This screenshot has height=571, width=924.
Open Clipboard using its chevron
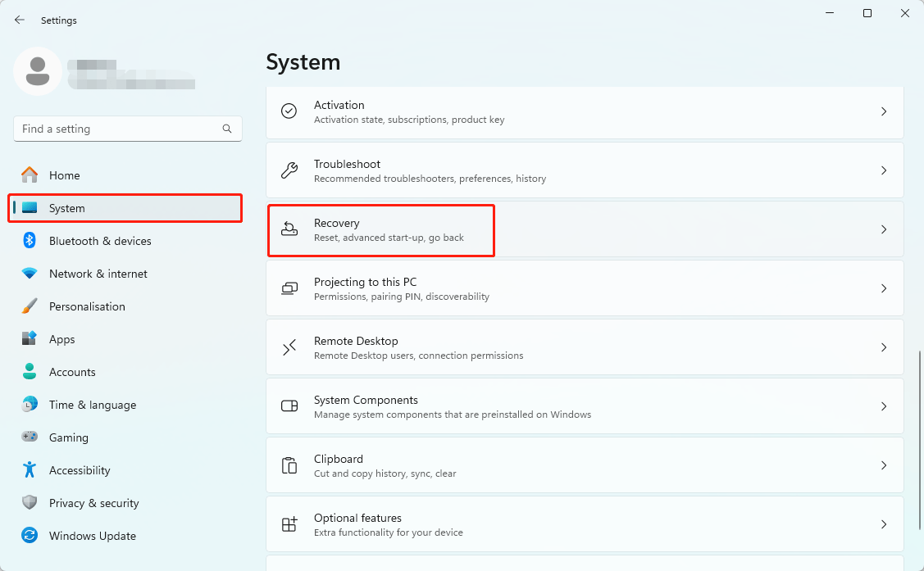coord(883,465)
